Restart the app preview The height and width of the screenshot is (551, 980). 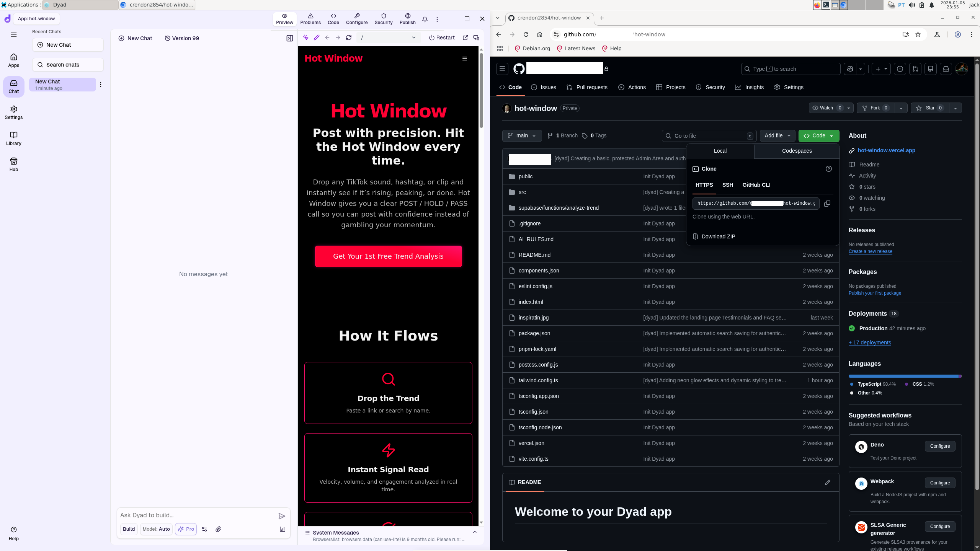tap(442, 37)
